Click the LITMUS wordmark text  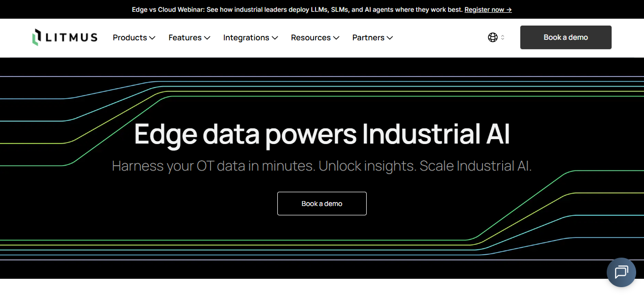point(72,37)
